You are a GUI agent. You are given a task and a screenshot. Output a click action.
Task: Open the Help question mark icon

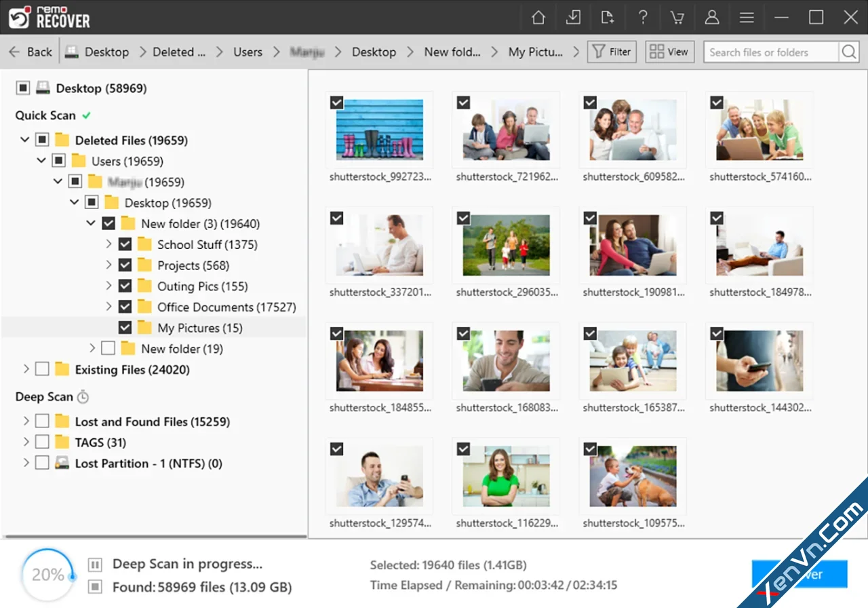tap(642, 18)
